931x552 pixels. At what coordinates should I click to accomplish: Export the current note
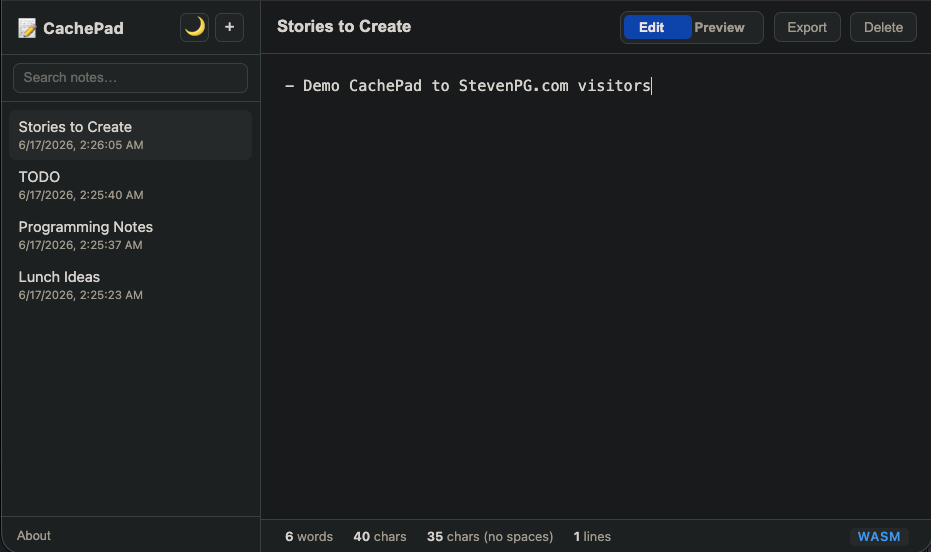(807, 27)
